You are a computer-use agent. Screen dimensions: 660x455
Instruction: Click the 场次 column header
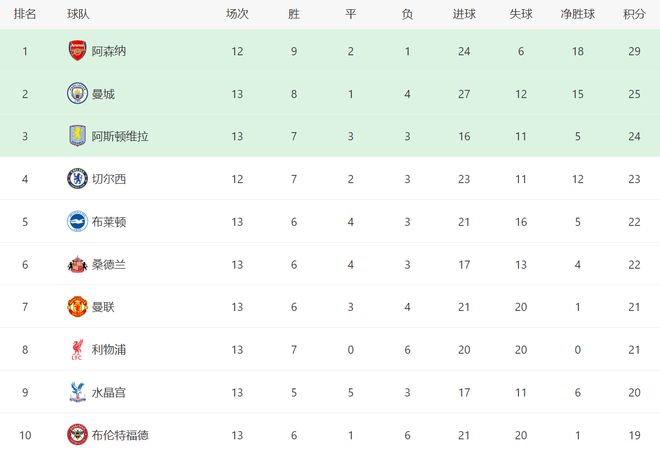coord(237,14)
